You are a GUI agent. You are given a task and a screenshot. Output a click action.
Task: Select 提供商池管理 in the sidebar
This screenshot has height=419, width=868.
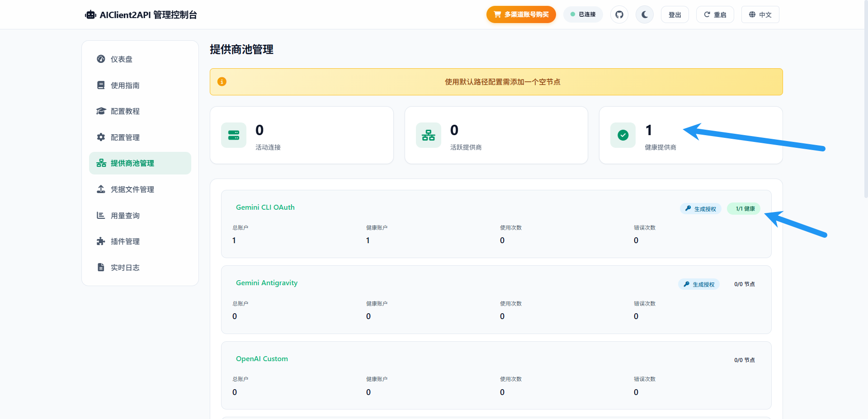point(132,163)
